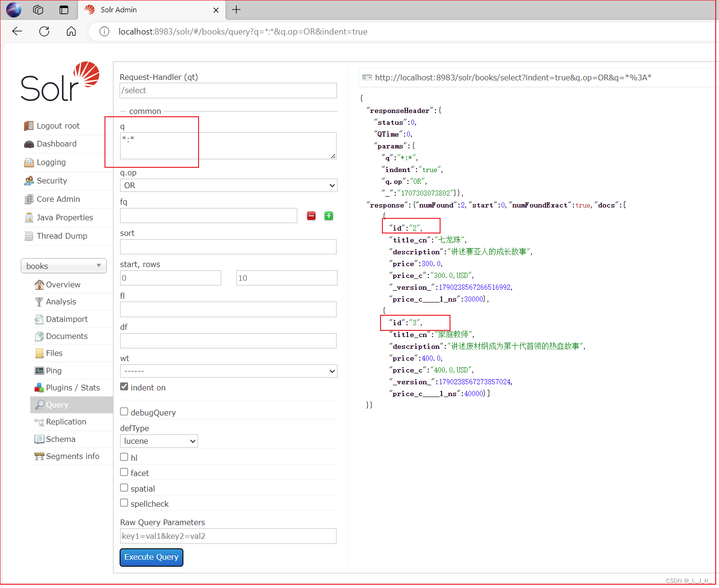This screenshot has height=588, width=719.
Task: Go back in browser history
Action: (17, 31)
